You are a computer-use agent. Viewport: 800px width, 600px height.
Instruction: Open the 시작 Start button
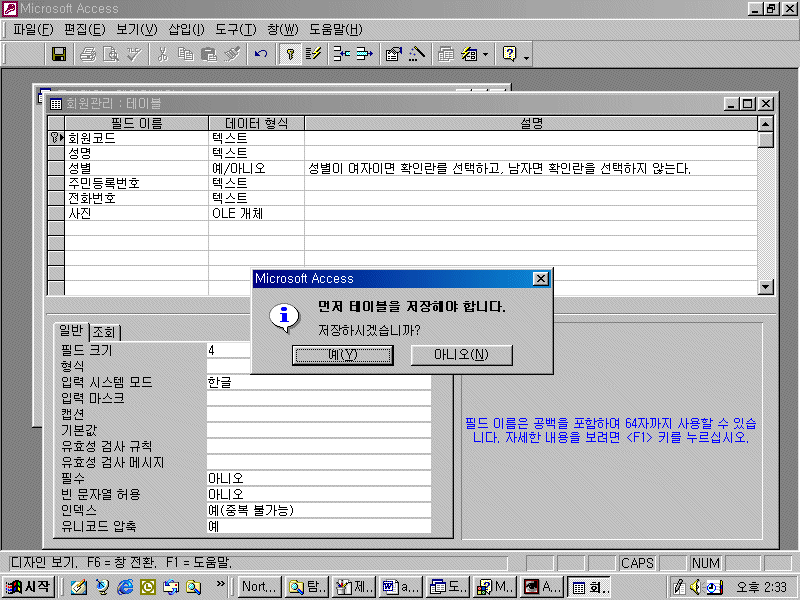click(29, 587)
